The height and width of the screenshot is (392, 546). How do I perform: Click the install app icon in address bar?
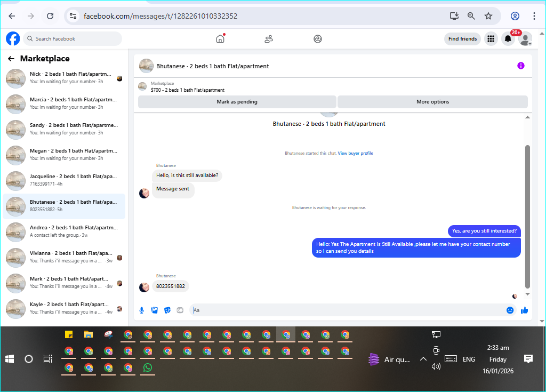point(454,16)
